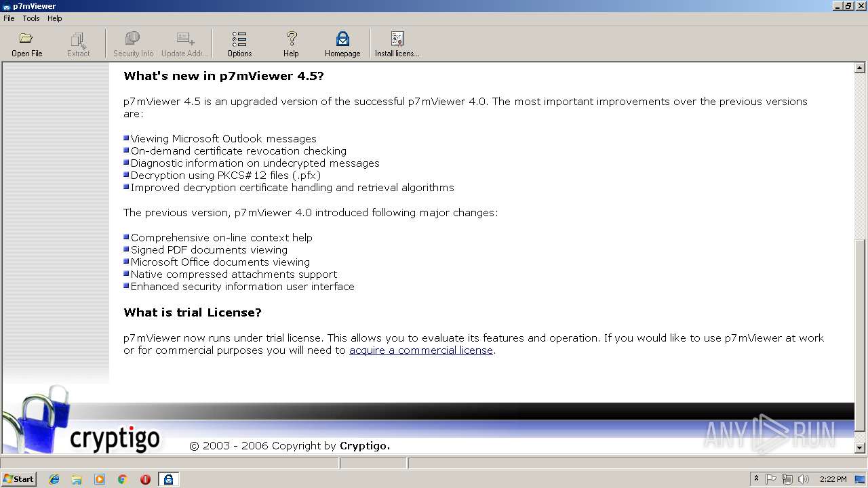Image resolution: width=868 pixels, height=488 pixels.
Task: Click the volume speaker tray icon
Action: coord(804,479)
